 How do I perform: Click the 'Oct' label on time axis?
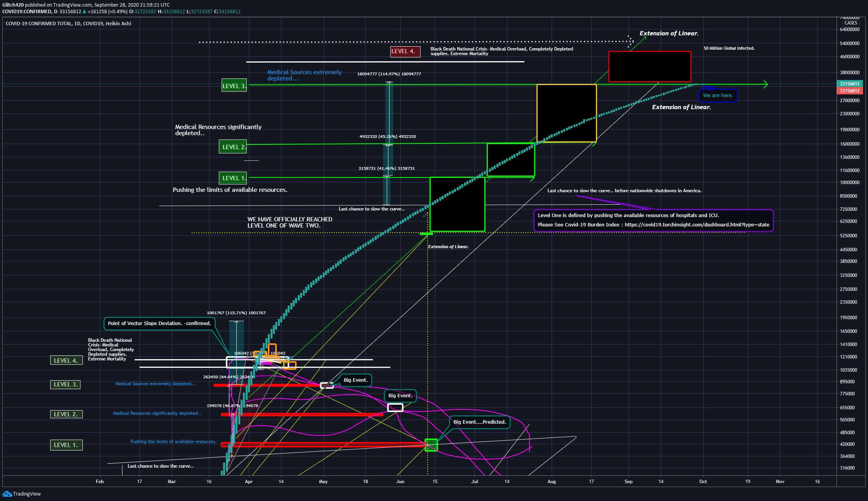[x=703, y=482]
